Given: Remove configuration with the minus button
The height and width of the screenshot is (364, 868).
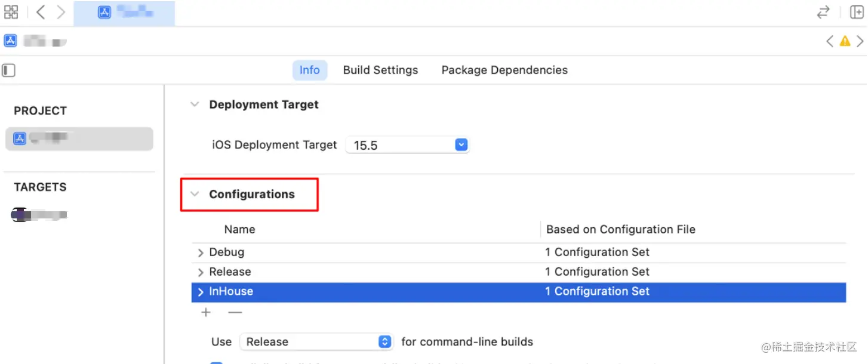Looking at the screenshot, I should tap(235, 312).
